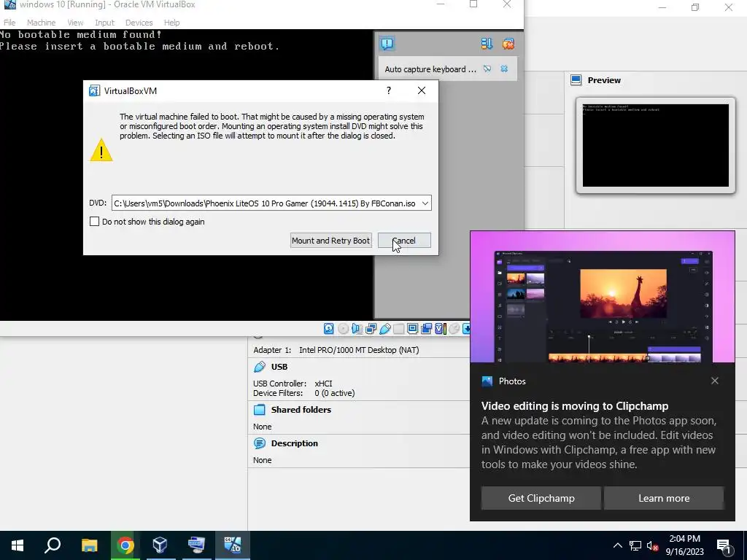This screenshot has height=560, width=747.
Task: Click the Description section icon in Manager
Action: click(x=260, y=443)
